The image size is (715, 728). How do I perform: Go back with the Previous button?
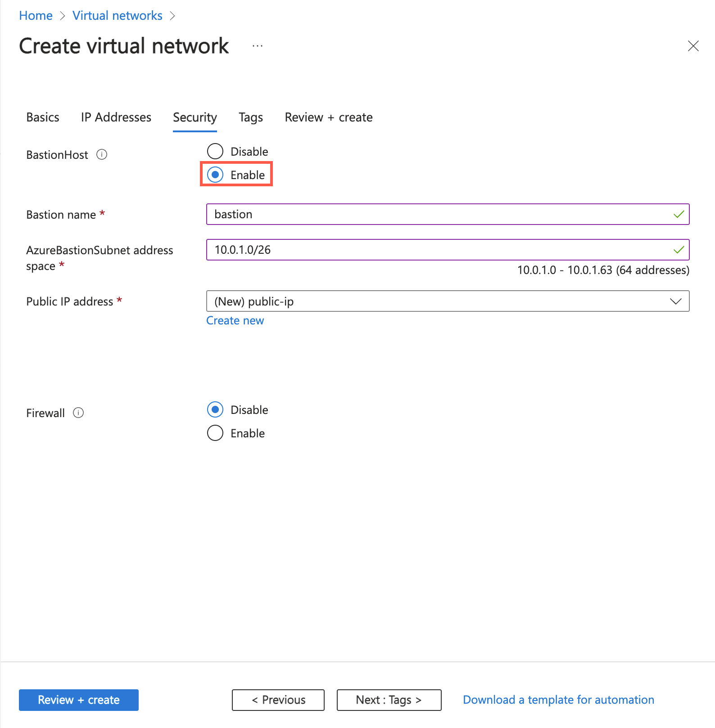click(278, 700)
